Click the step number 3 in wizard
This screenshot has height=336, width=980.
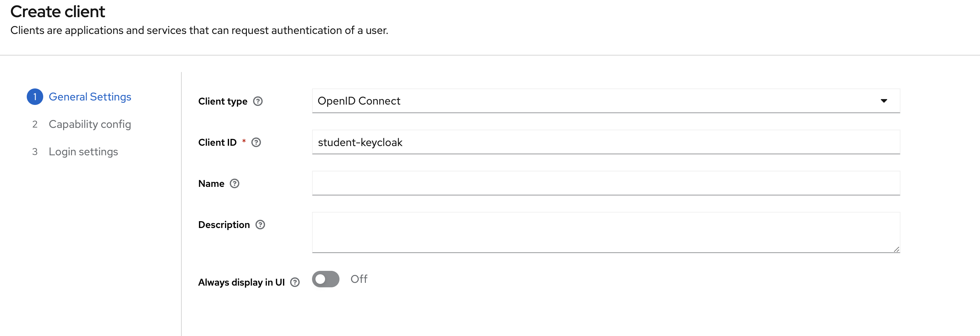(35, 152)
